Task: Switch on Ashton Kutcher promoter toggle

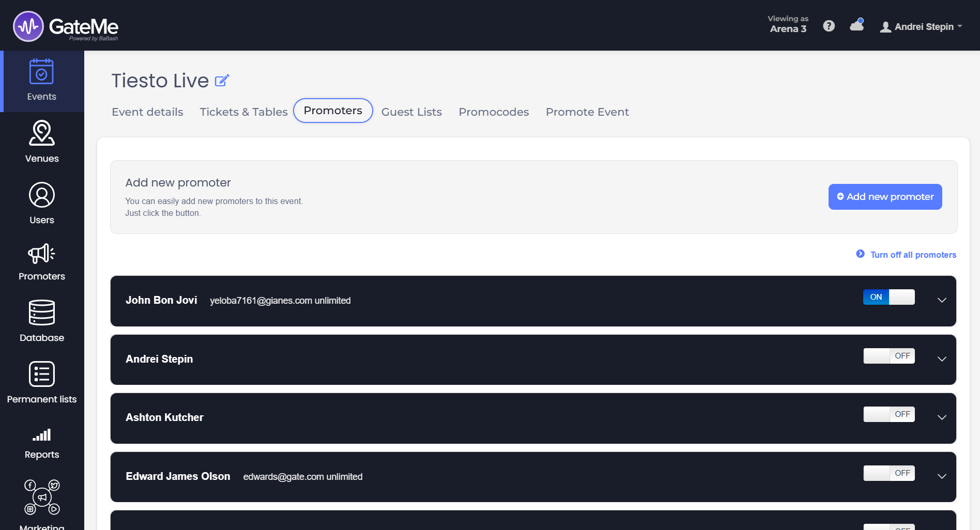Action: [x=889, y=414]
